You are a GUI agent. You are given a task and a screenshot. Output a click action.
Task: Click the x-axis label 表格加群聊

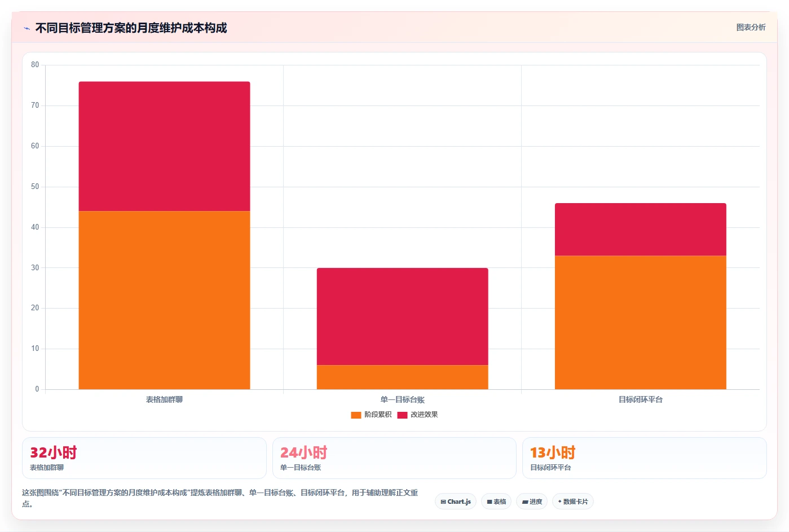point(164,399)
